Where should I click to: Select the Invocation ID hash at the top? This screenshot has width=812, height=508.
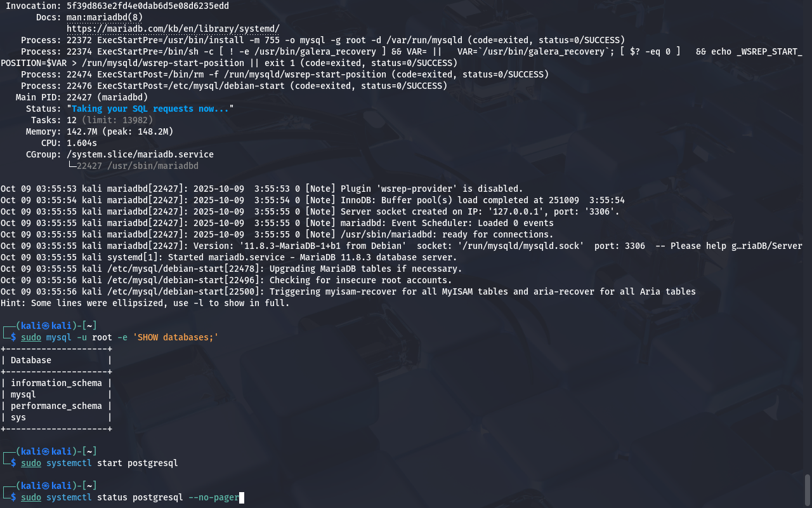[147, 6]
